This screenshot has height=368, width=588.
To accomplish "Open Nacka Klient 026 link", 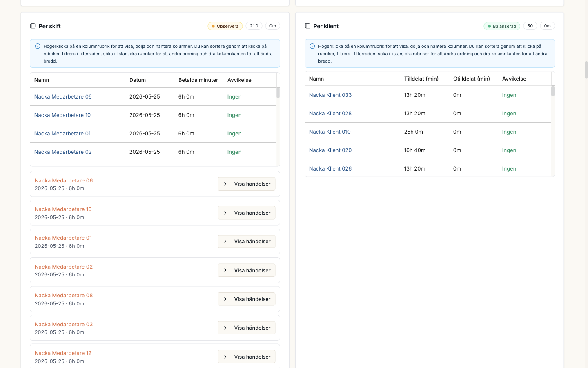I will pyautogui.click(x=330, y=168).
